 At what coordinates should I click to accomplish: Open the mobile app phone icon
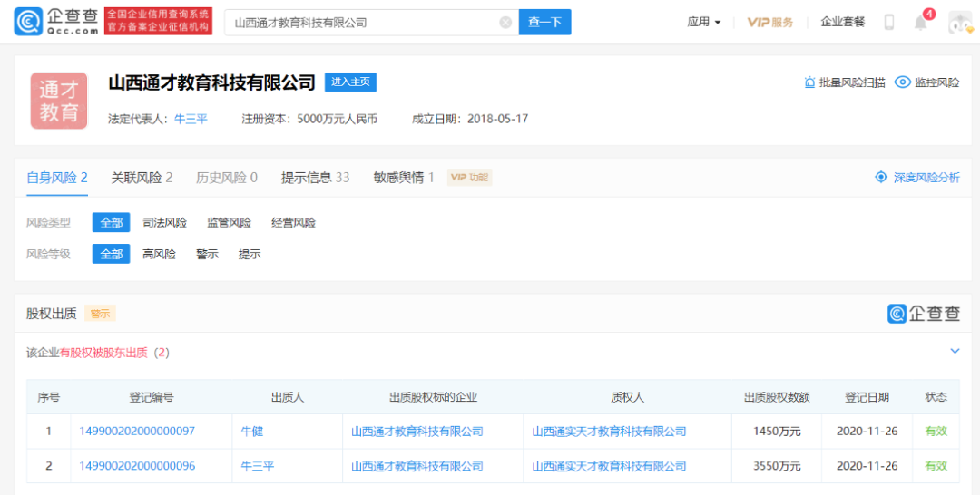point(889,23)
